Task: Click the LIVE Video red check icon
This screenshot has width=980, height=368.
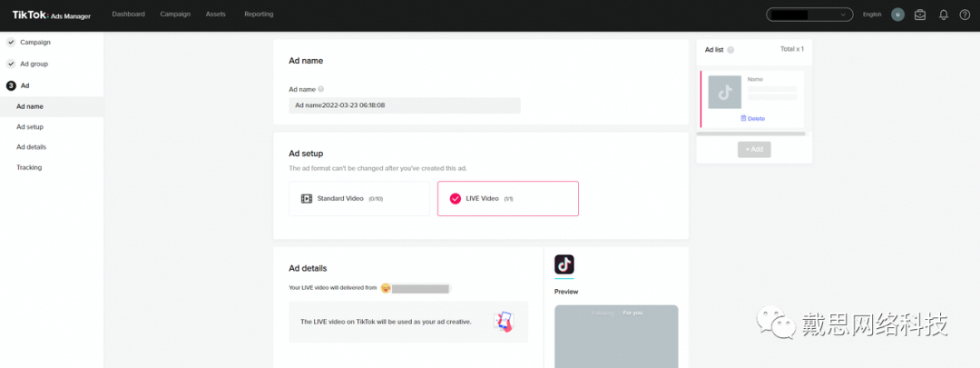Action: coord(455,198)
